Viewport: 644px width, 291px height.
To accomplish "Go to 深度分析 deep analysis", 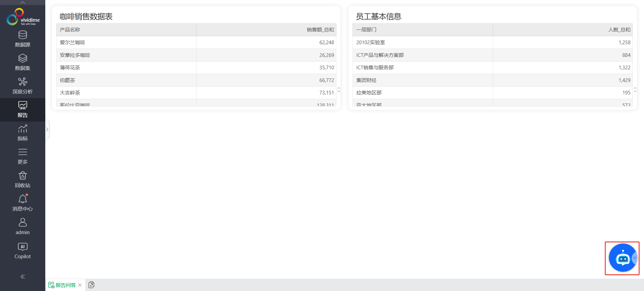I will click(x=22, y=86).
